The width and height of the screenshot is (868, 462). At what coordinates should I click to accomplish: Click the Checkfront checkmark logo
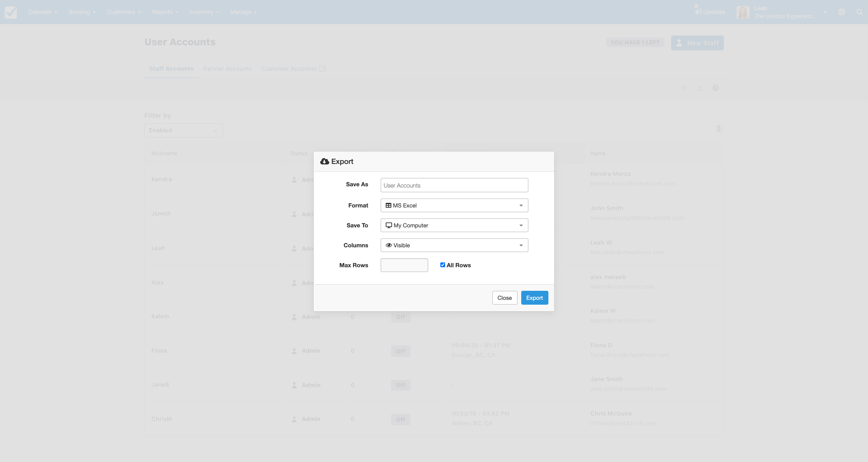click(11, 12)
